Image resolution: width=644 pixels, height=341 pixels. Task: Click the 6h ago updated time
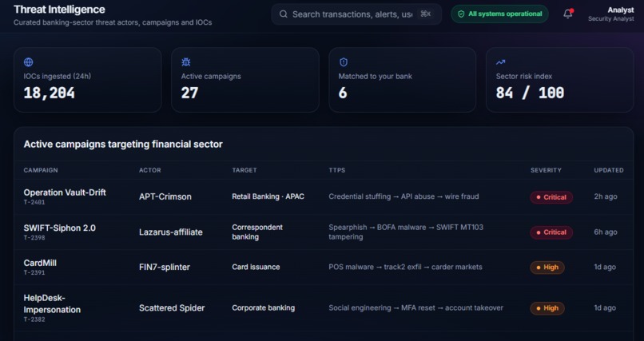point(606,232)
